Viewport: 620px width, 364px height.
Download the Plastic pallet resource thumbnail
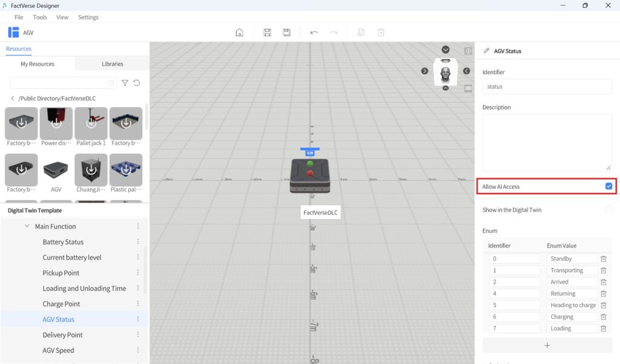click(126, 170)
